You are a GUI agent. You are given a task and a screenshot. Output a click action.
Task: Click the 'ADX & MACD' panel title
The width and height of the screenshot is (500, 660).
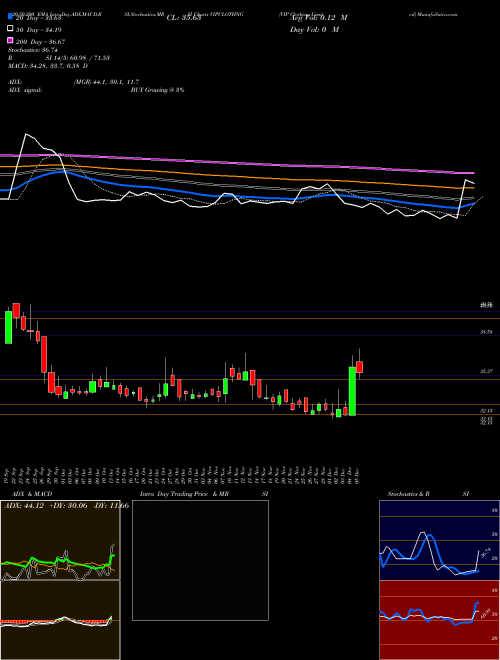click(32, 494)
